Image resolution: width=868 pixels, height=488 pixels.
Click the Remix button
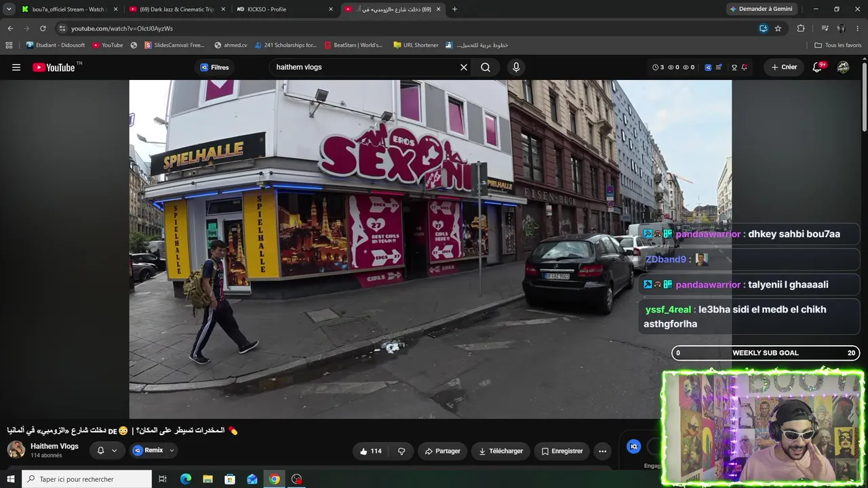[x=148, y=451]
